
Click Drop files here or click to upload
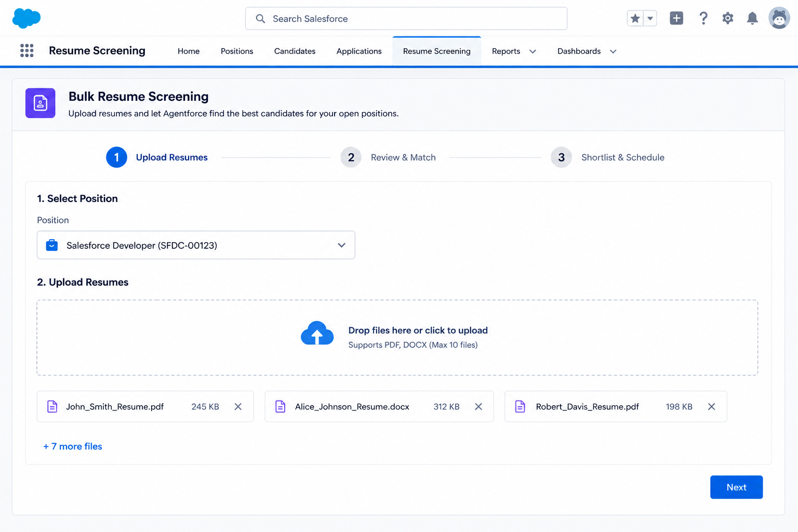[418, 330]
